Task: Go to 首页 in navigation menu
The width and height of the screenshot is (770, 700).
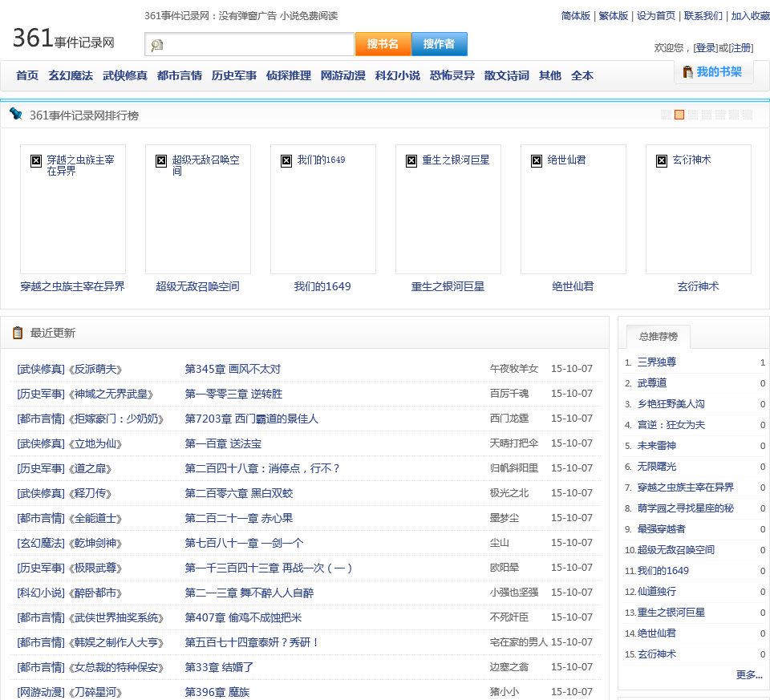Action: point(27,75)
